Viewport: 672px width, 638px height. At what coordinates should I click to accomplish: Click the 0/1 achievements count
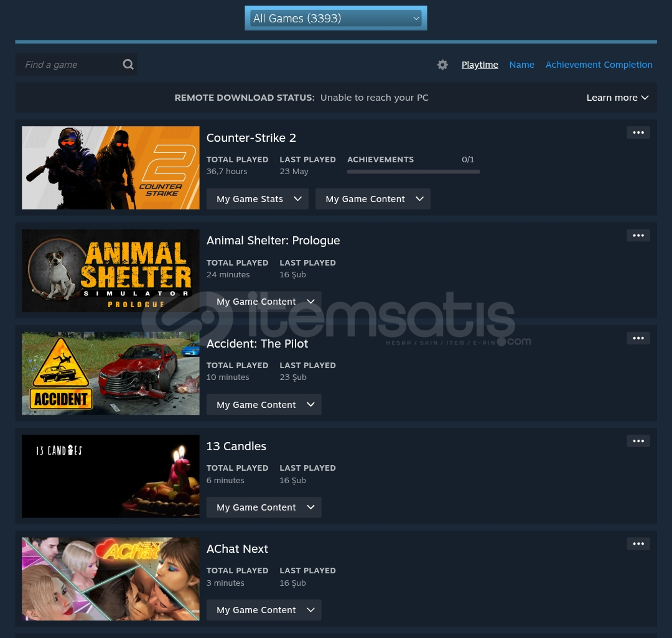[468, 159]
